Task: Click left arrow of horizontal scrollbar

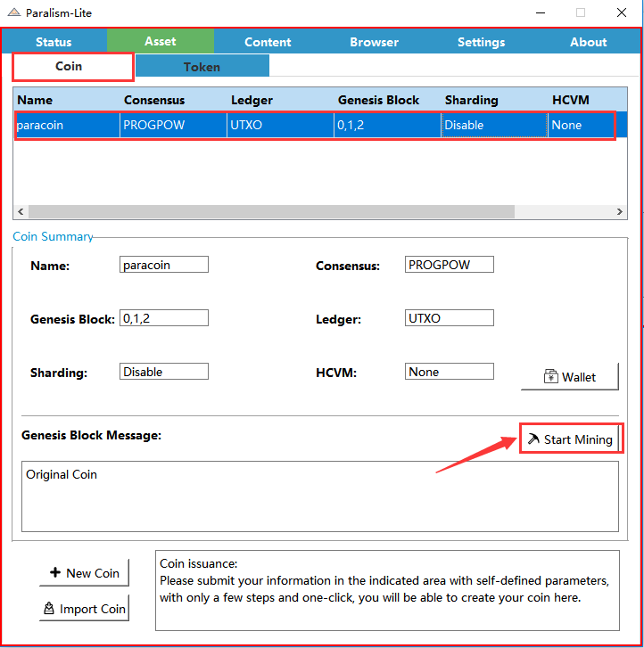Action: coord(21,211)
